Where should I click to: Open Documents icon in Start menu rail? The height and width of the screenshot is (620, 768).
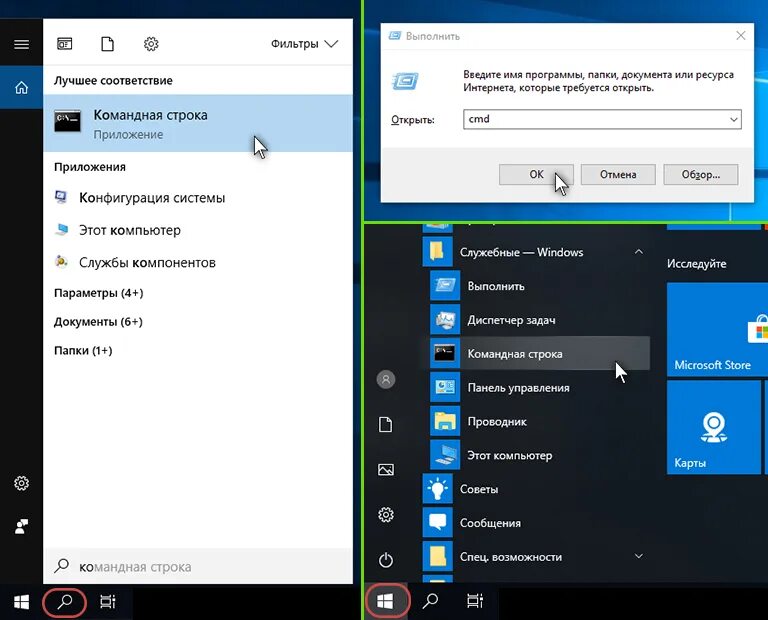pyautogui.click(x=385, y=425)
